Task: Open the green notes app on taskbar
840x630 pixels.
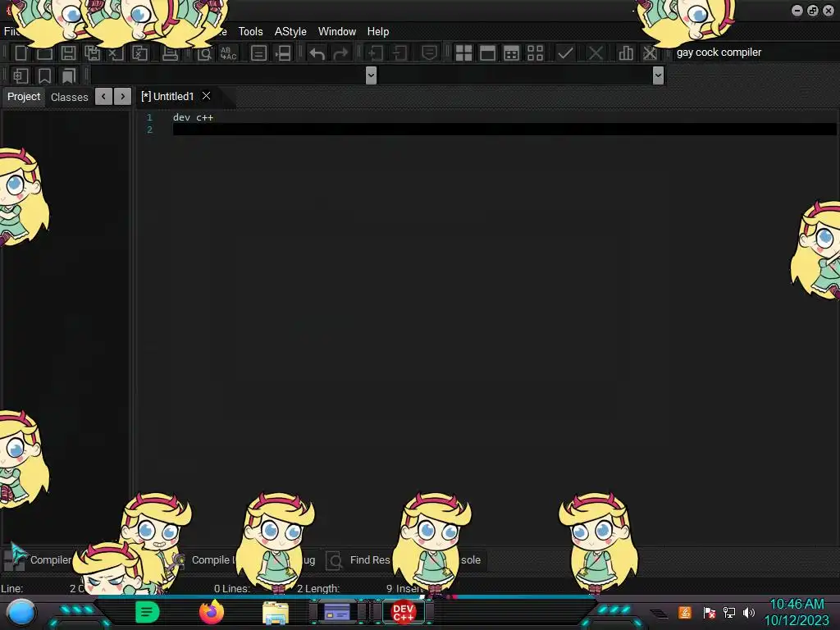Action: [148, 612]
